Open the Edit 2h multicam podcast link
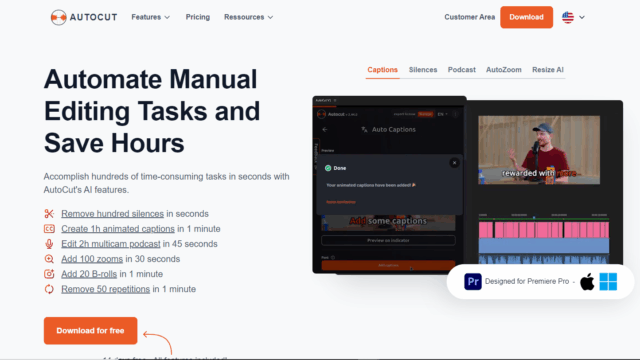Image resolution: width=640 pixels, height=360 pixels. 111,244
